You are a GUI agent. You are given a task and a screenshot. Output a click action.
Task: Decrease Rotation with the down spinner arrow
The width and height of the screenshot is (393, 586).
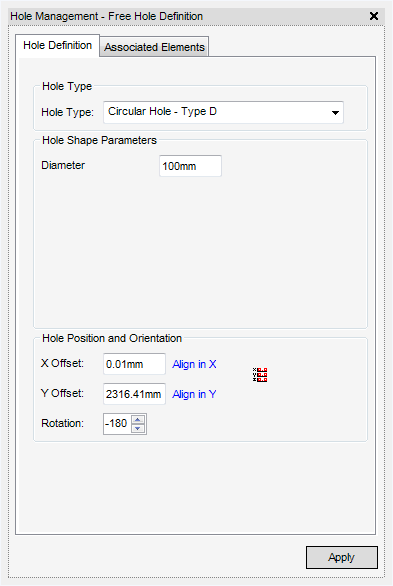tap(138, 428)
